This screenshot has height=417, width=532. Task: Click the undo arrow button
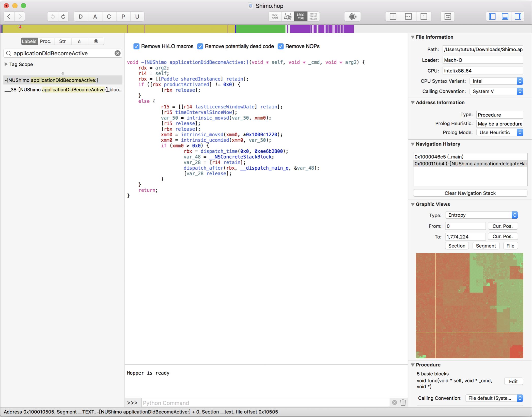(53, 17)
